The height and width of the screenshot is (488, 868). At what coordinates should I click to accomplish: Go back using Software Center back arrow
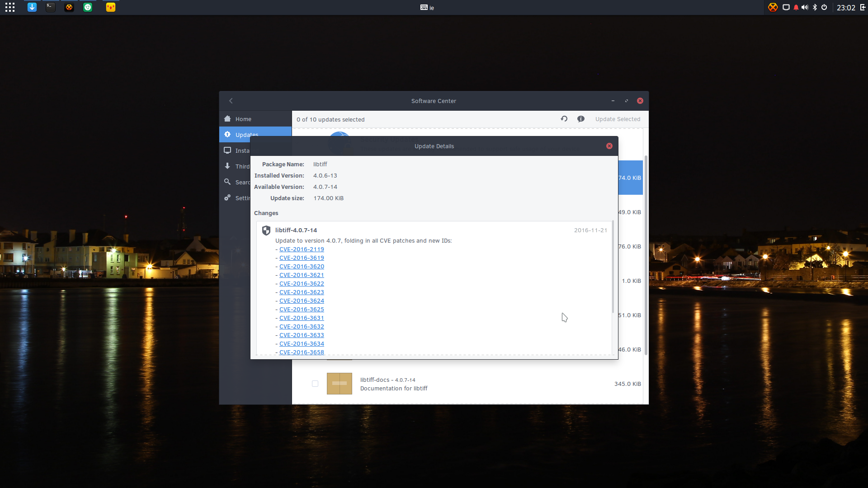click(231, 101)
